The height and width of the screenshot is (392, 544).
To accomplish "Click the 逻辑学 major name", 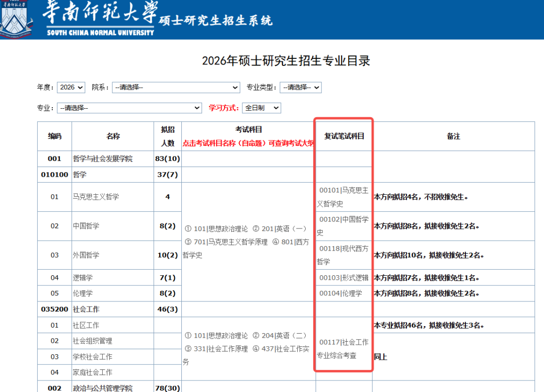I will [x=83, y=278].
